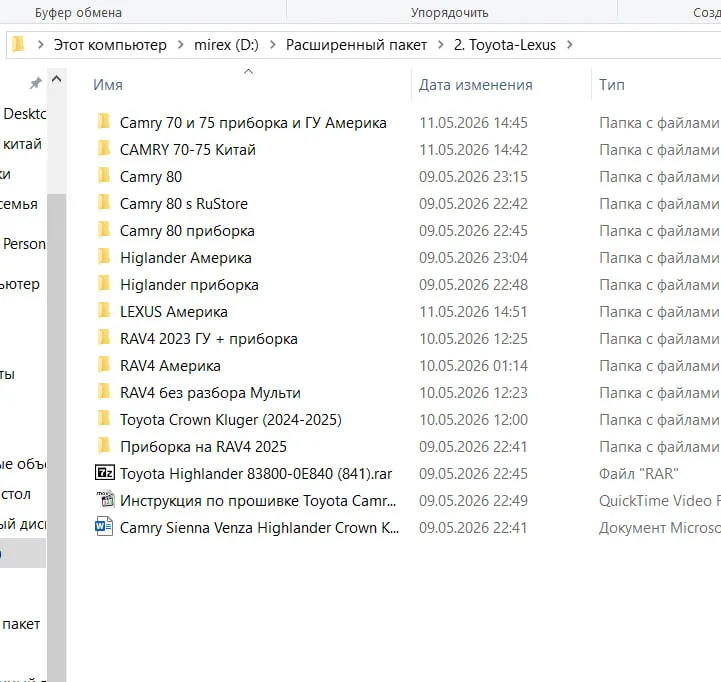Click the navigation pane scrollbar thumb
721x682 pixels.
coord(57,437)
